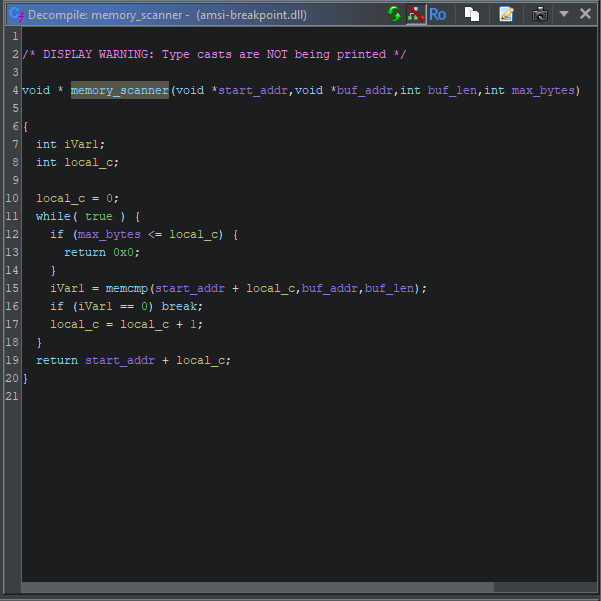Viewport: 601px width, 601px height.
Task: Toggle the read-only Ro icon
Action: pyautogui.click(x=437, y=15)
